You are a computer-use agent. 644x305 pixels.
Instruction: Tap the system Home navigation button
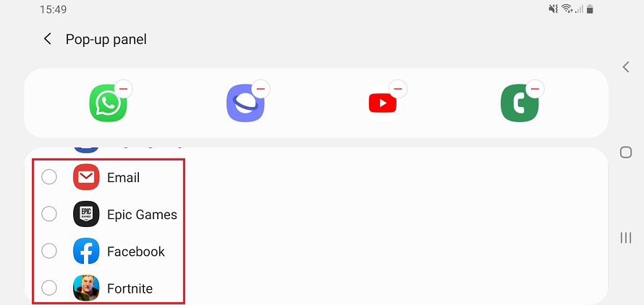pyautogui.click(x=625, y=152)
